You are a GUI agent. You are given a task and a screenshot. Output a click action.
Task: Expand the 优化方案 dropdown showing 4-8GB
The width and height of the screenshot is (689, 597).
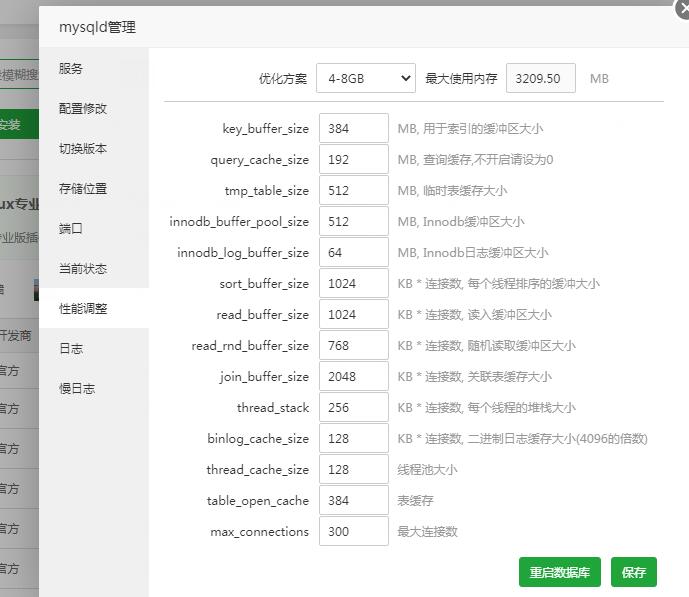pos(366,78)
